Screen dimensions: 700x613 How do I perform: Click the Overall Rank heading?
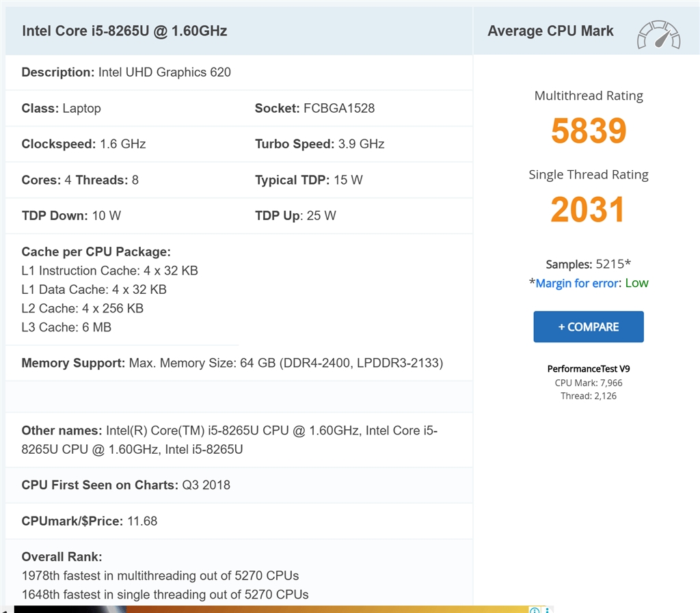(62, 556)
